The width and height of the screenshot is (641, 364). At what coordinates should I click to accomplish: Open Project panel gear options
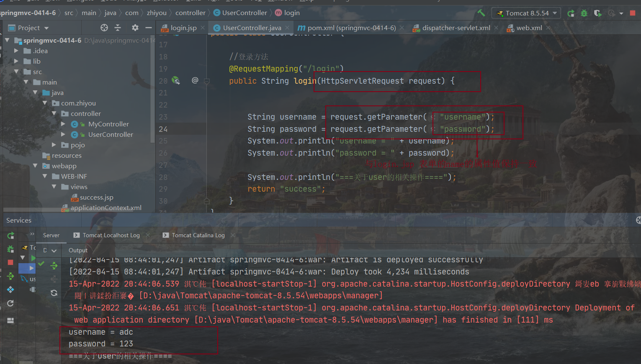135,28
